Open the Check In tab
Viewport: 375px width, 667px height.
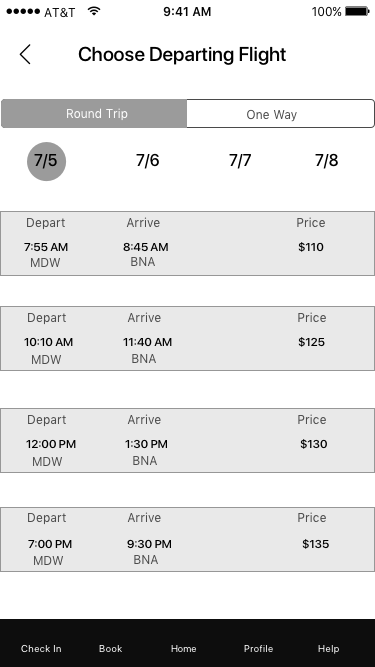point(41,649)
